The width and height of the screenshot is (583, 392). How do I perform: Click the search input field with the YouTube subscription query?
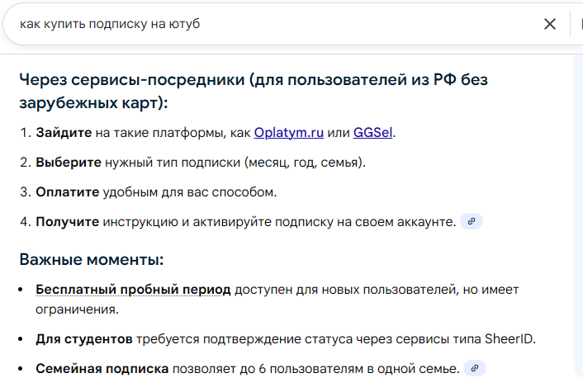[x=275, y=24]
